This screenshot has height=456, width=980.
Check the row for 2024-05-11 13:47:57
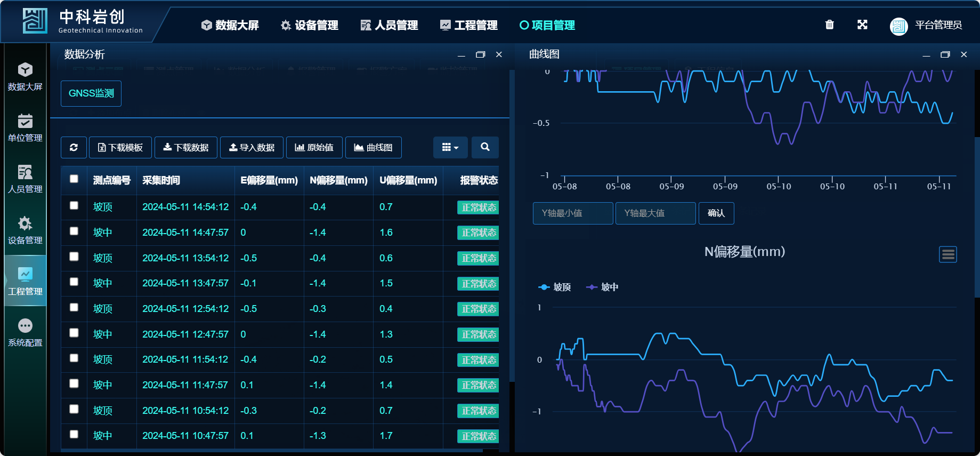(74, 282)
